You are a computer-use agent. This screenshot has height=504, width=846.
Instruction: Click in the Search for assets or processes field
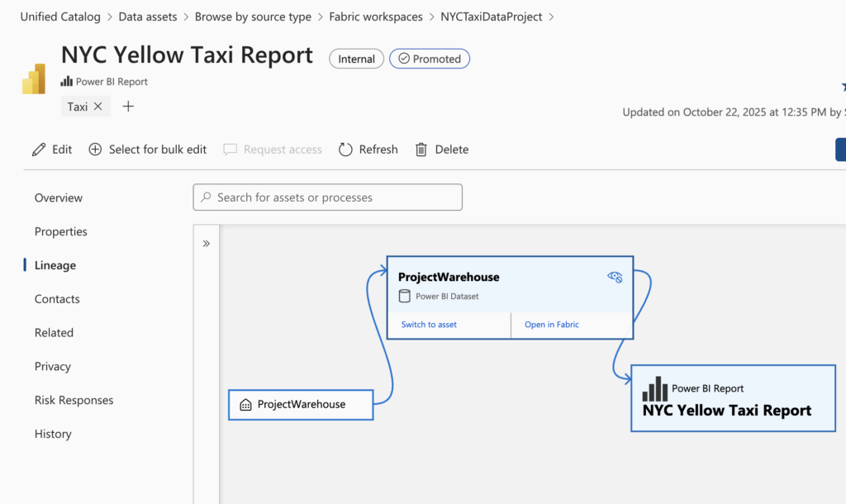[x=327, y=197]
